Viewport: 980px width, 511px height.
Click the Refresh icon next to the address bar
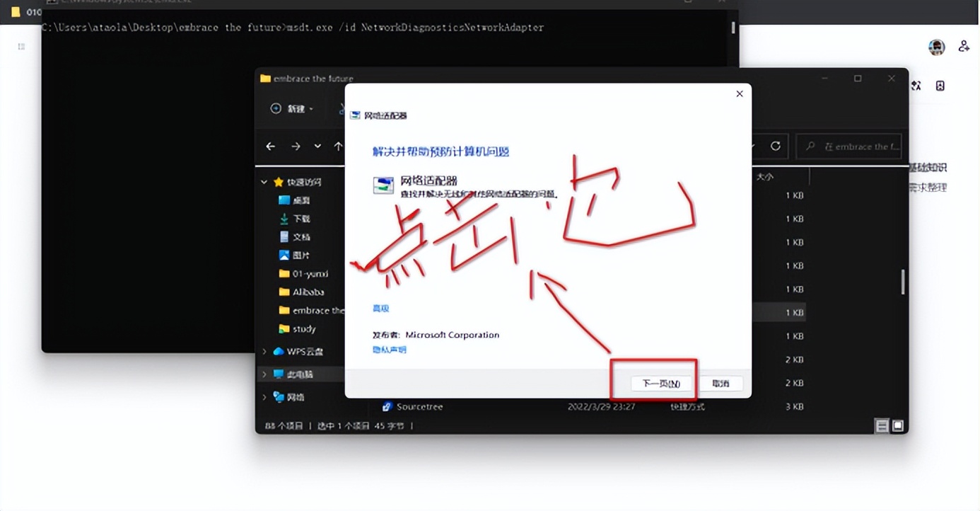click(x=774, y=146)
